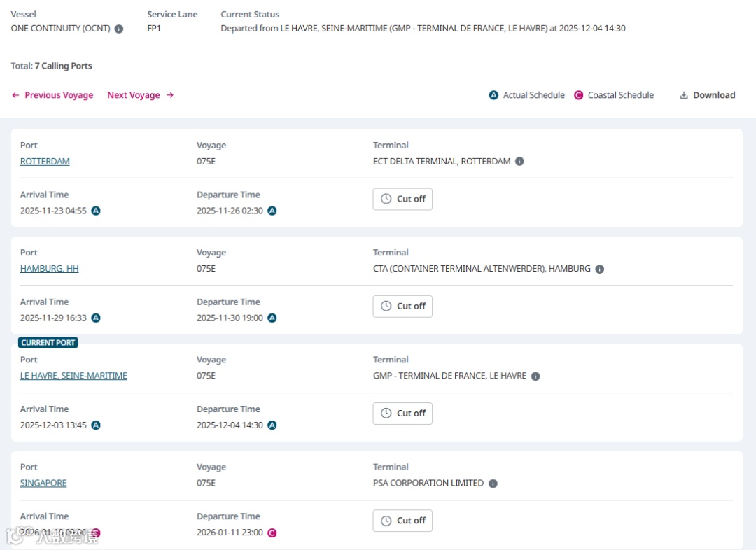Image resolution: width=756 pixels, height=550 pixels.
Task: Show Cut off times for Singapore
Action: (402, 520)
